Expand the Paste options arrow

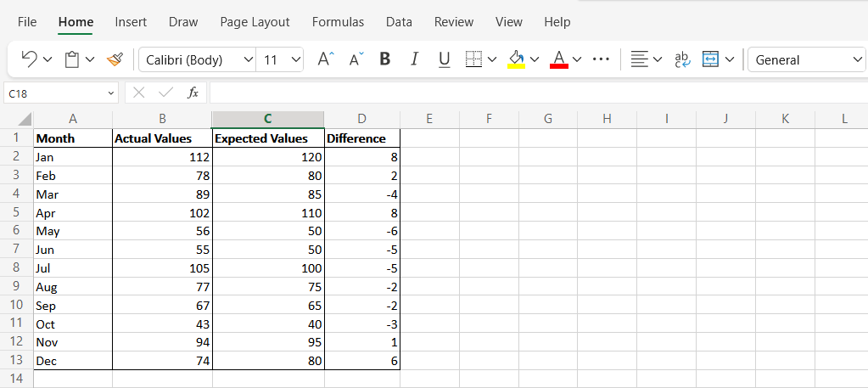[x=90, y=59]
